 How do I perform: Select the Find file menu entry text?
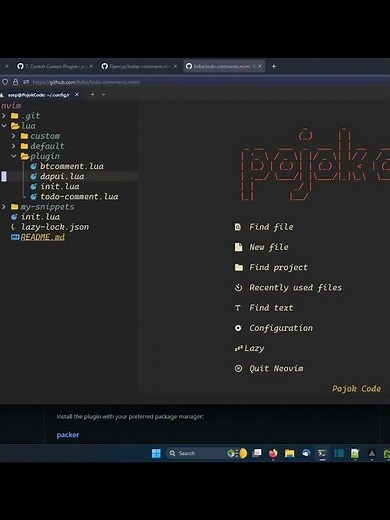(271, 227)
